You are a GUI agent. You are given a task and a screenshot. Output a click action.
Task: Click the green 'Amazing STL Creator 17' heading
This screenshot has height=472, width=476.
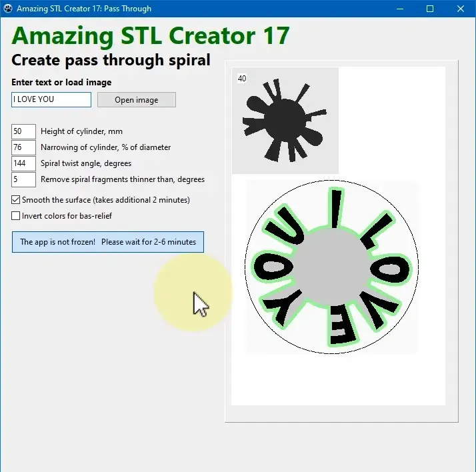coord(151,35)
